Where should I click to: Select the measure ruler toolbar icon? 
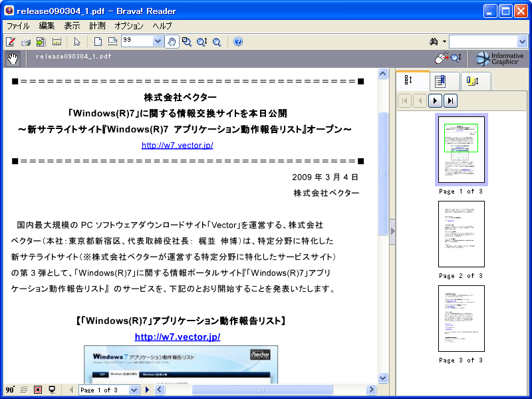[x=57, y=42]
